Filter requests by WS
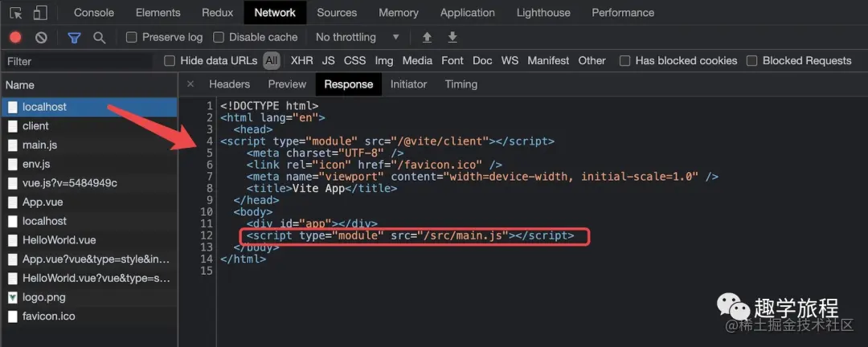The width and height of the screenshot is (868, 347). [x=510, y=61]
